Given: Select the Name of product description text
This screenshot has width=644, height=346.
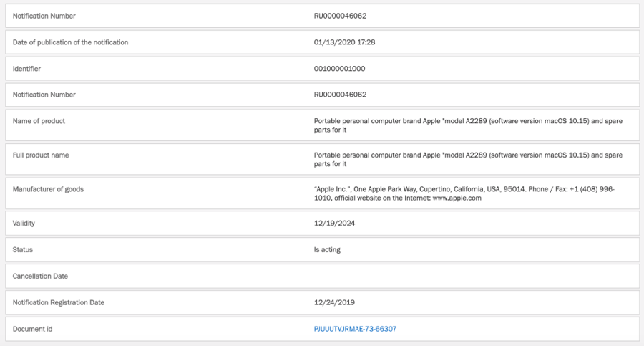Looking at the screenshot, I should (468, 125).
